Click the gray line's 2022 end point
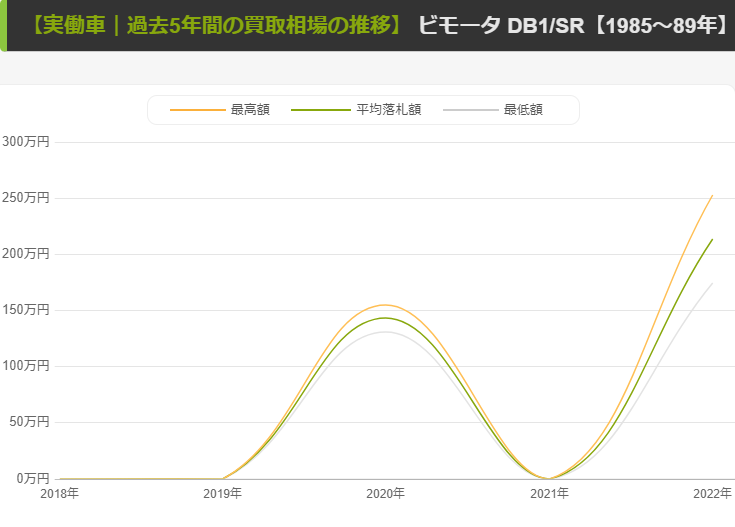The image size is (735, 527). point(712,283)
